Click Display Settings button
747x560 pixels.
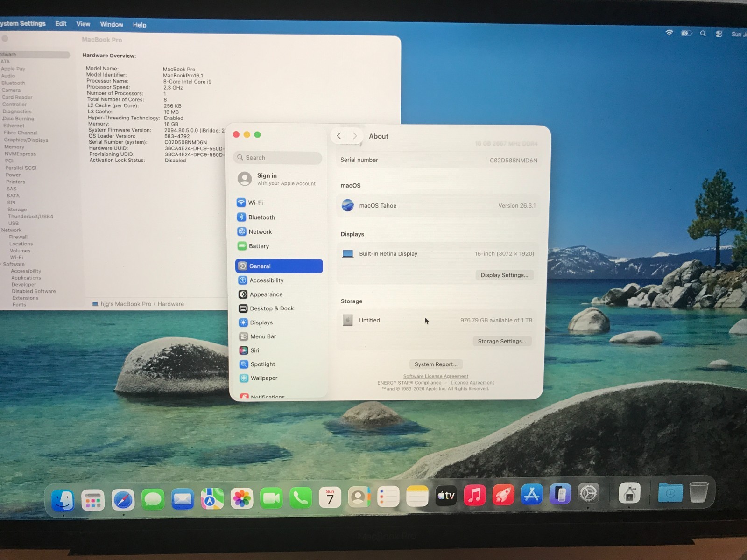click(x=504, y=275)
